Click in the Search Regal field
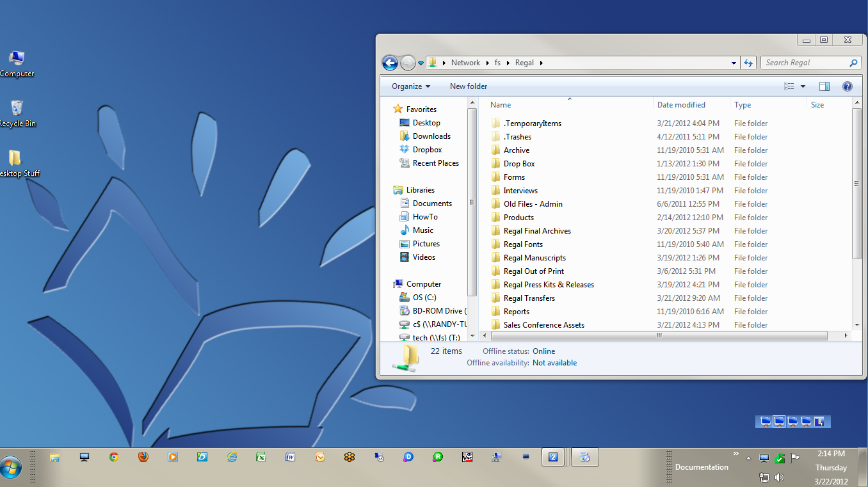 [x=804, y=63]
